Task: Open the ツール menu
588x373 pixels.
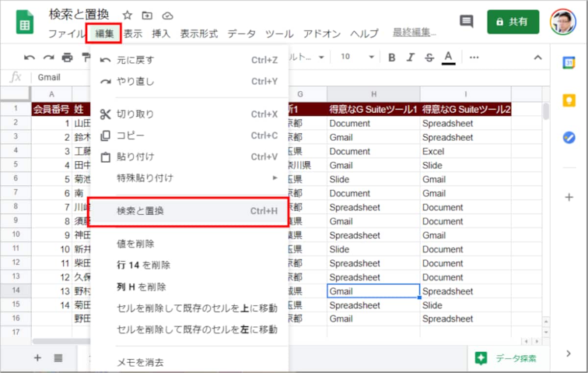Action: (279, 34)
